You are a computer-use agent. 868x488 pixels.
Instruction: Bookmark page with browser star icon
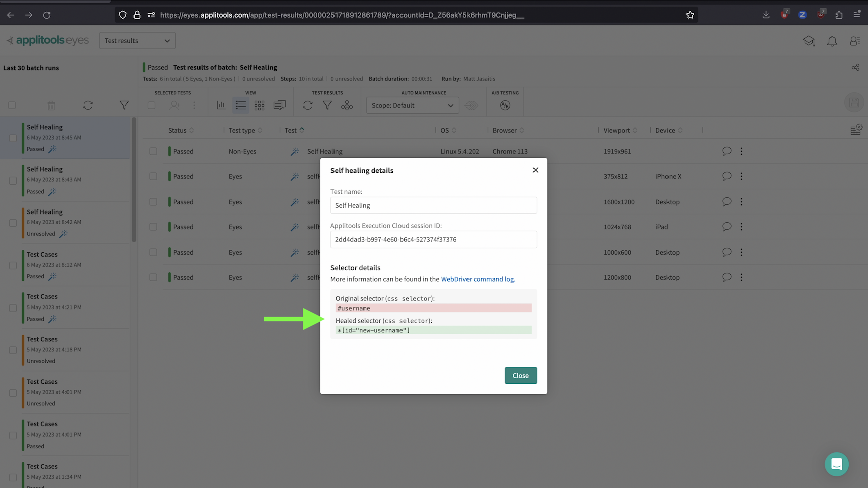coord(690,15)
